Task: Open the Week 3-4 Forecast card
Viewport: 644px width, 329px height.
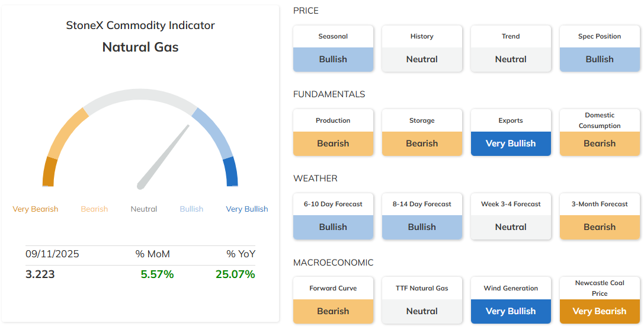Action: tap(511, 216)
